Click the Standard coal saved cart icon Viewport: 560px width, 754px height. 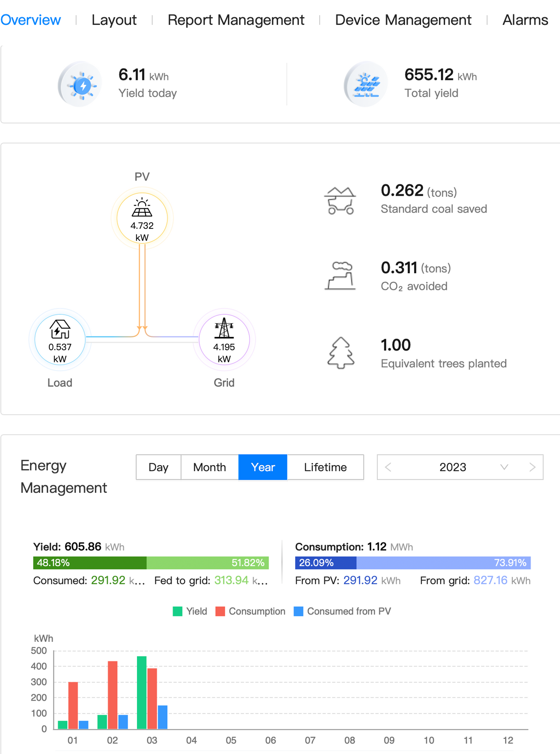click(x=340, y=200)
